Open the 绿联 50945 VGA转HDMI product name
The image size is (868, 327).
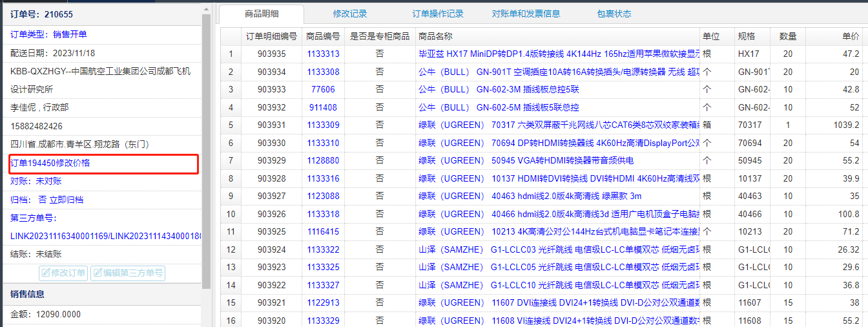click(x=526, y=160)
